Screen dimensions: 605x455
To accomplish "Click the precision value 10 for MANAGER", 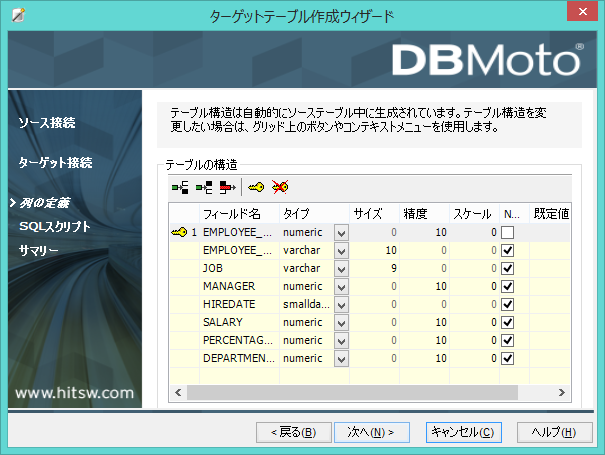I will pos(424,286).
